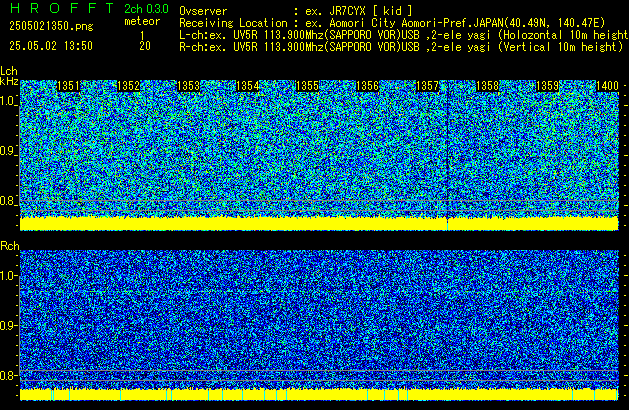The height and width of the screenshot is (410, 629).
Task: Click the 1351 time marker
Action: (69, 86)
